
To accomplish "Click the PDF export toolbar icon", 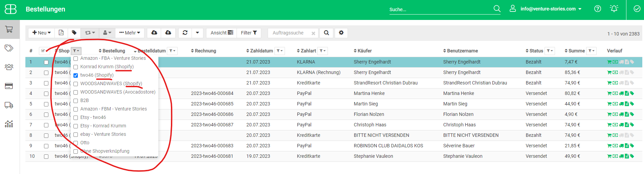I will point(61,33).
